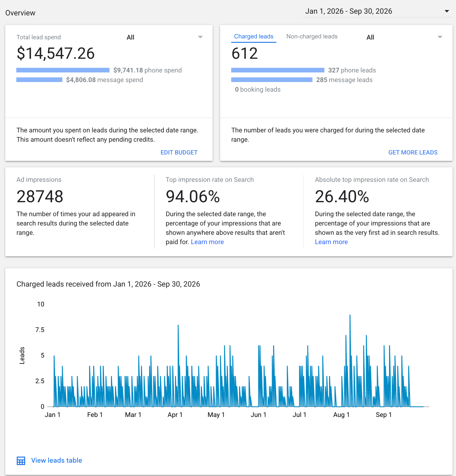Expand the Charged leads filter dropdown
The height and width of the screenshot is (476, 456).
(x=404, y=37)
